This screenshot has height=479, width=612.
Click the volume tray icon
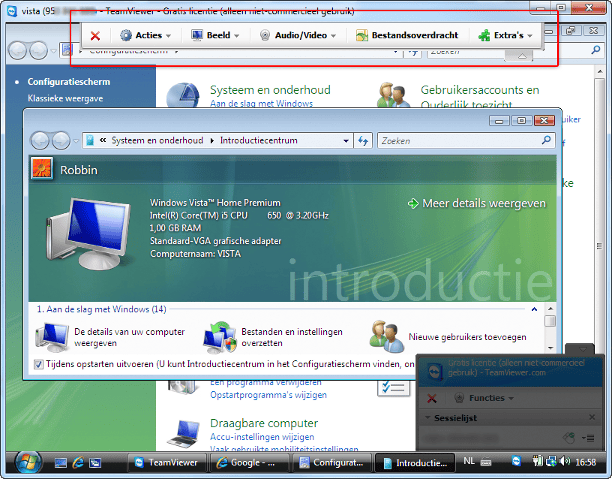coord(565,462)
